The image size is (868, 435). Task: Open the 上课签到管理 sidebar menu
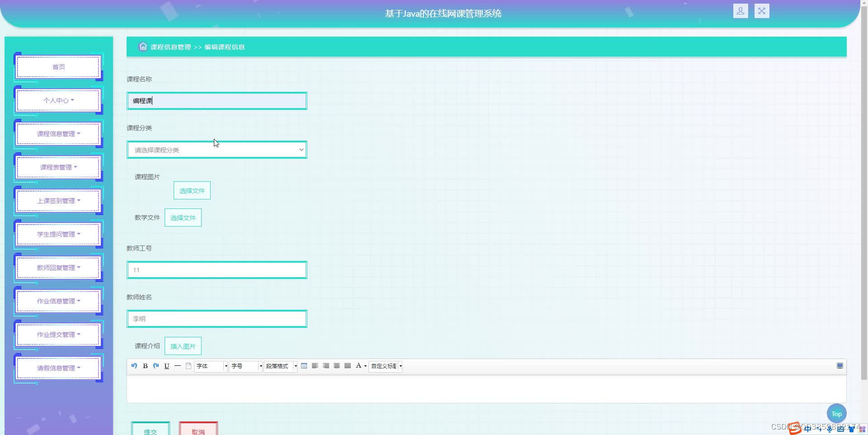click(x=58, y=201)
